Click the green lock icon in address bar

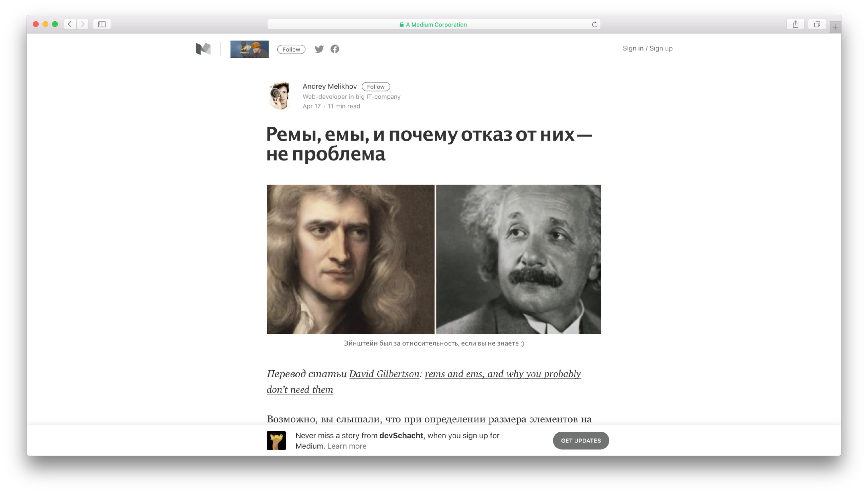401,24
